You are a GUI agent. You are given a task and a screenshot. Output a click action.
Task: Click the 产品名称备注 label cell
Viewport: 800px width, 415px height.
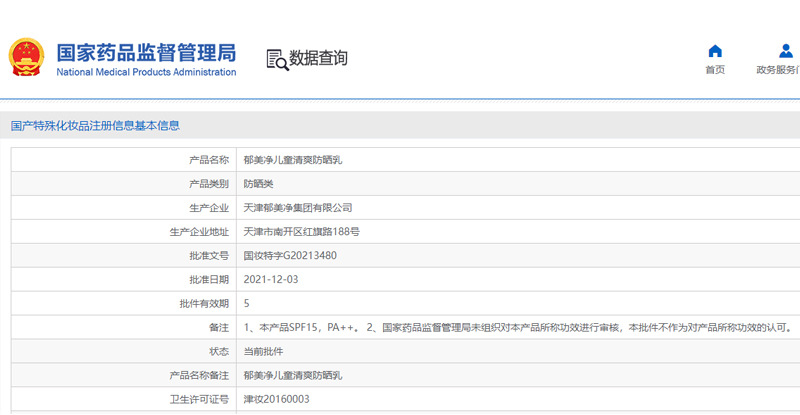pyautogui.click(x=124, y=376)
